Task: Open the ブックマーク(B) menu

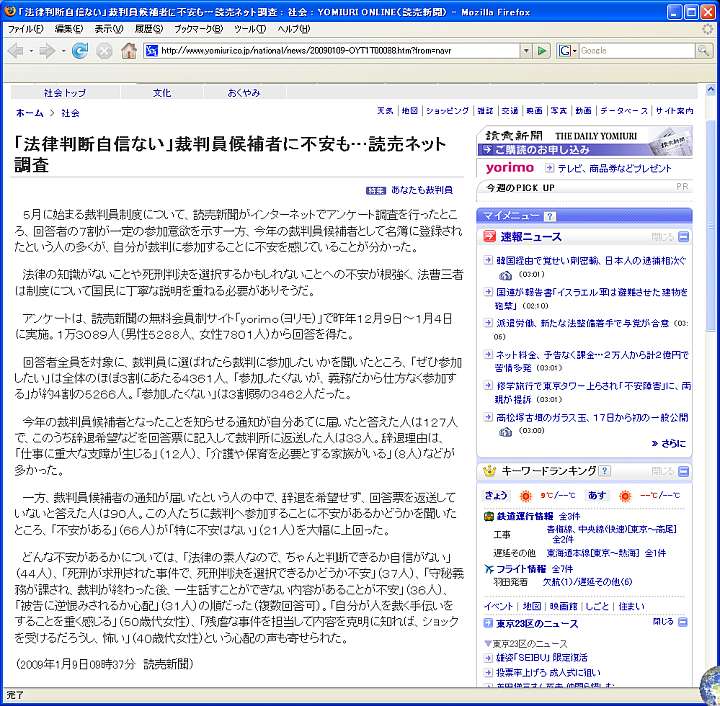Action: tap(194, 29)
